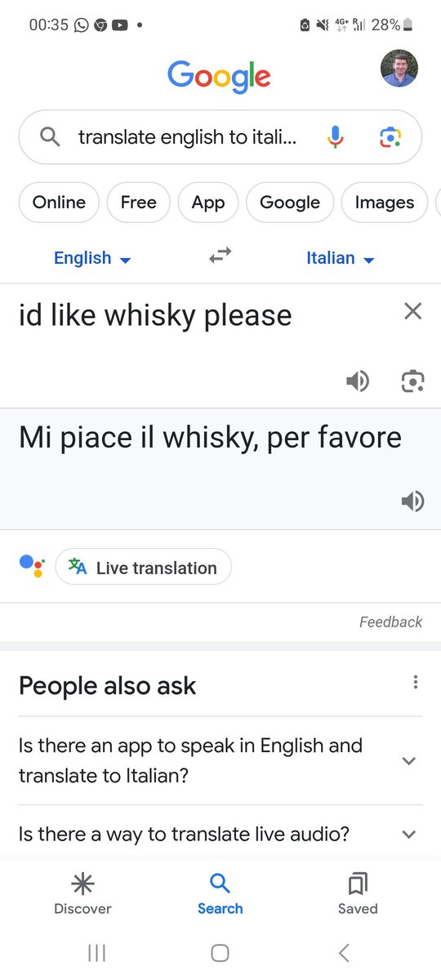The image size is (441, 980).
Task: Start Live translation
Action: (144, 567)
